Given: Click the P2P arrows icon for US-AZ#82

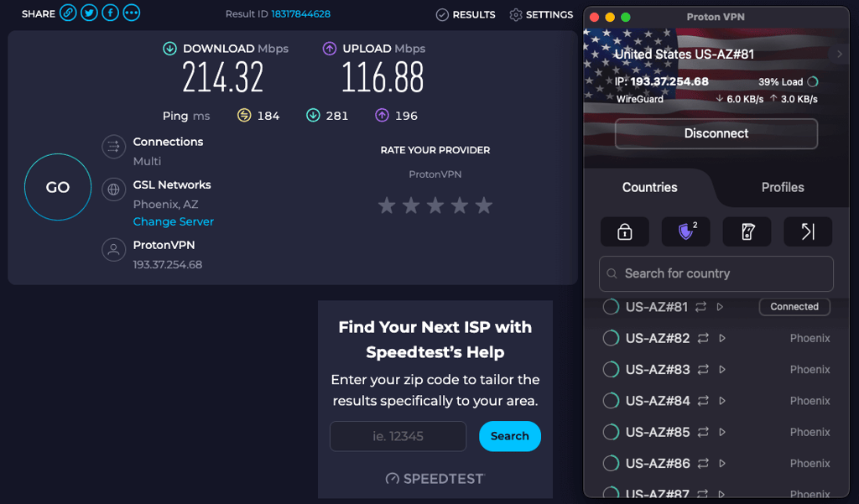Looking at the screenshot, I should point(703,339).
